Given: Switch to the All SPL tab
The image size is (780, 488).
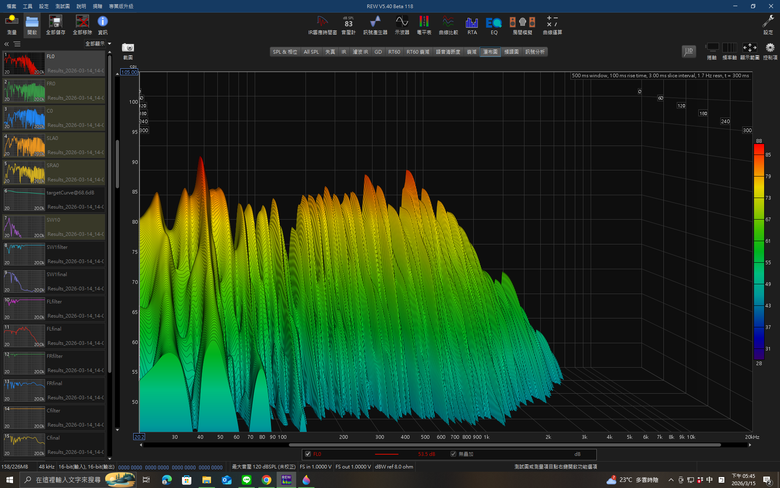Looking at the screenshot, I should (313, 51).
